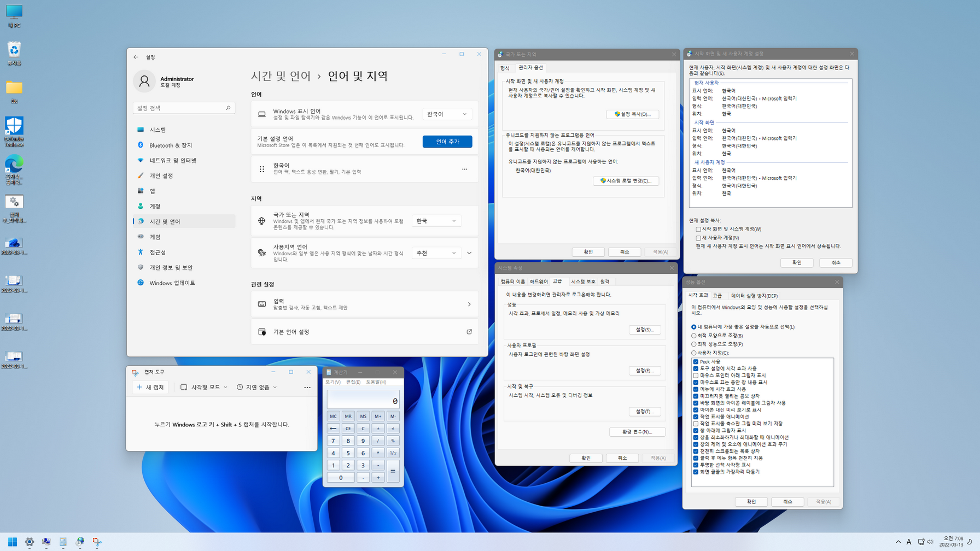Open the Snipping Tool more options (…)
This screenshot has height=551, width=980.
click(307, 387)
